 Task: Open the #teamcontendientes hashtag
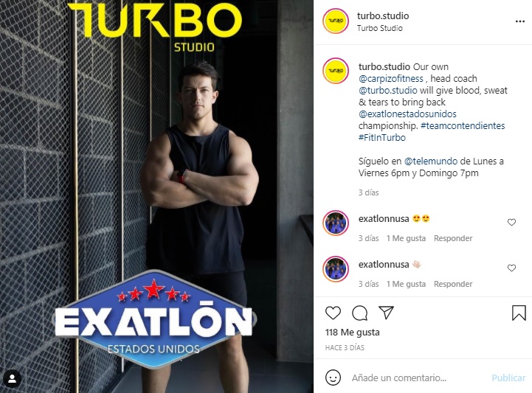click(463, 126)
